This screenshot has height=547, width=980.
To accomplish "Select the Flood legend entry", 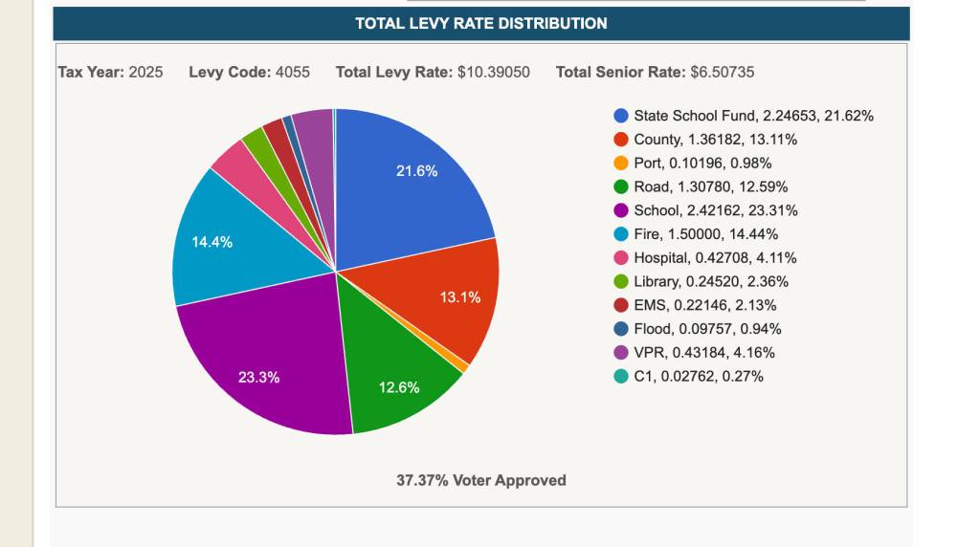I will point(707,329).
